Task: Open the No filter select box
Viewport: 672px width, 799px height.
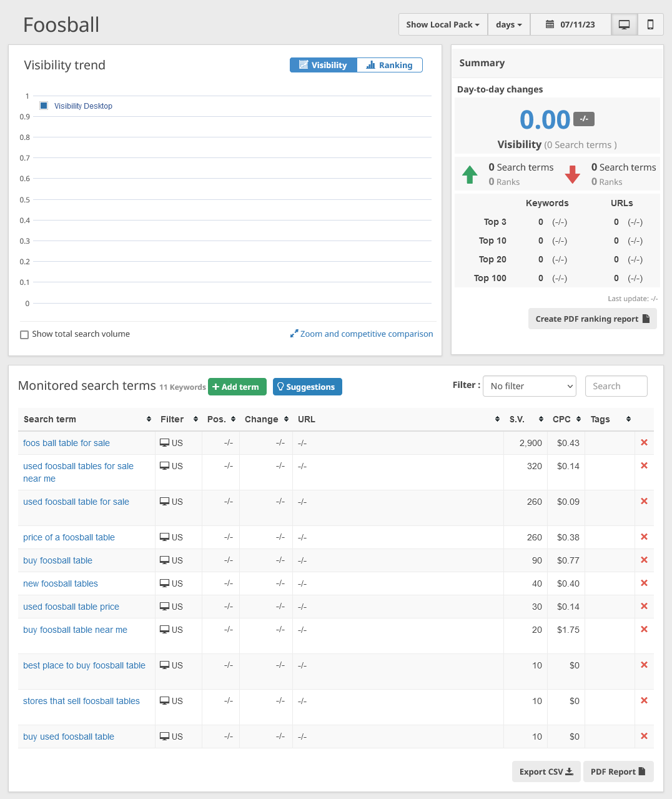Action: (530, 386)
